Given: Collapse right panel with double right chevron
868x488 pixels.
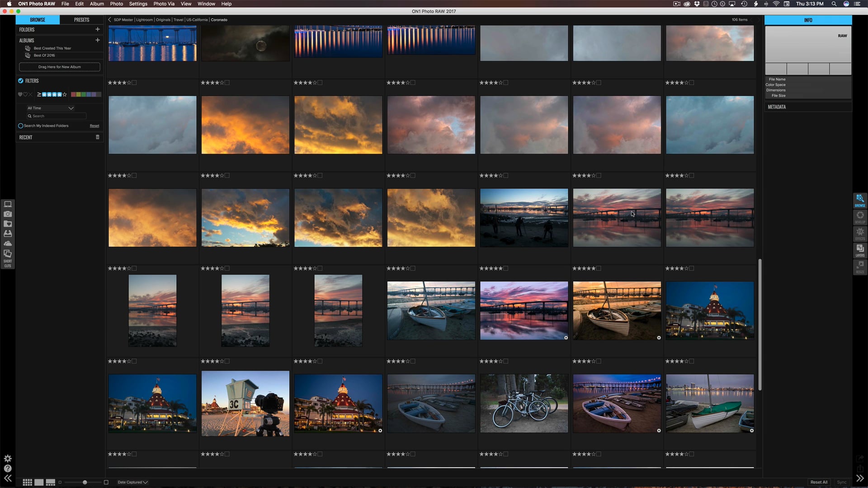Looking at the screenshot, I should (x=860, y=479).
